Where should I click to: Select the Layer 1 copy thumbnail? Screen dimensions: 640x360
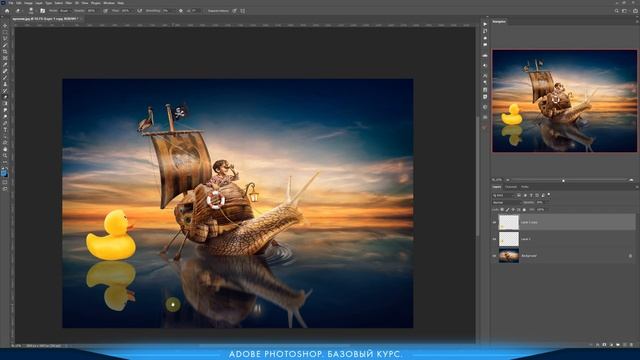[509, 222]
